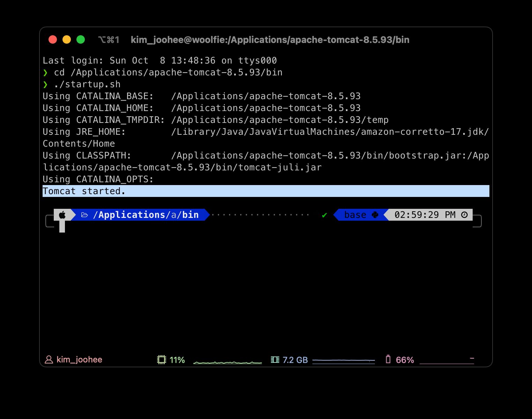The image size is (532, 419).
Task: Click the base conda environment segment
Action: 355,215
